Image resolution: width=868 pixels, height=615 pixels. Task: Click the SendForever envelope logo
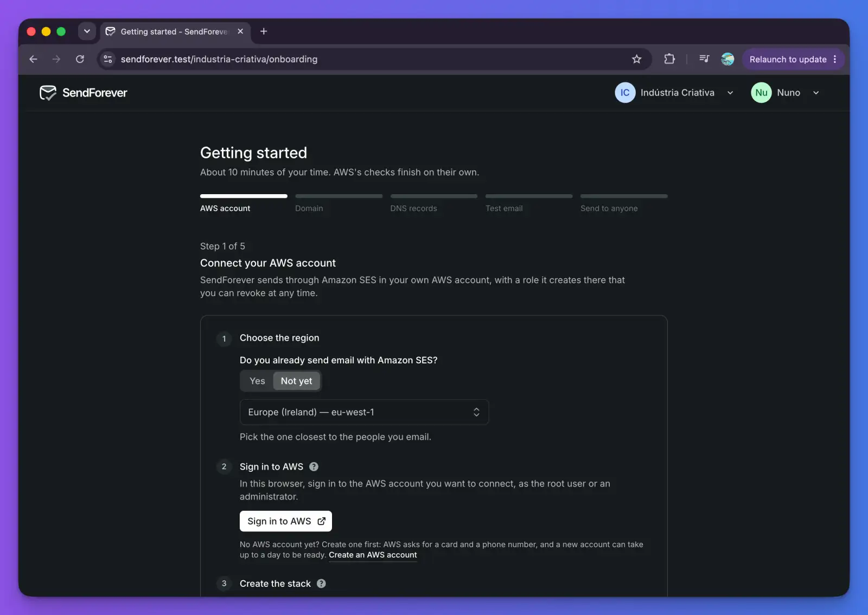[x=48, y=93]
